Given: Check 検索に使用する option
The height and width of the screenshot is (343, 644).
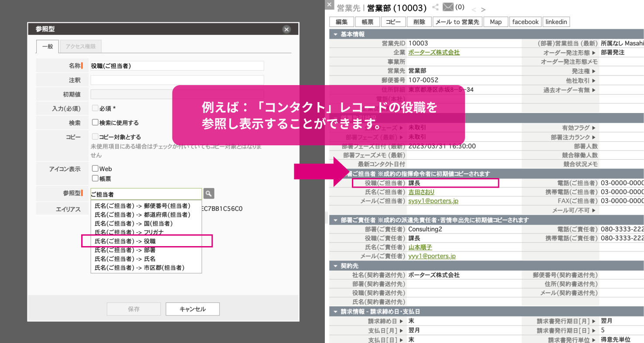Looking at the screenshot, I should 94,122.
